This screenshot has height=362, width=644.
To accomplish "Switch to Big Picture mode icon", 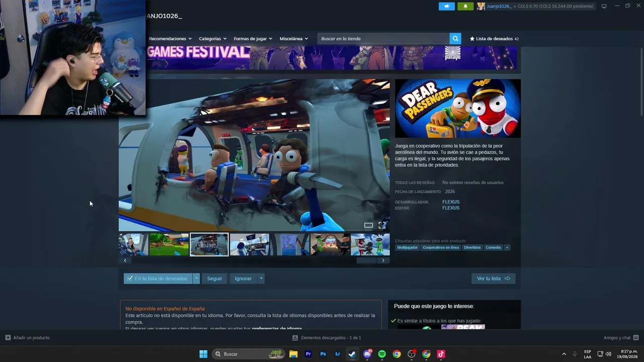I will [604, 7].
